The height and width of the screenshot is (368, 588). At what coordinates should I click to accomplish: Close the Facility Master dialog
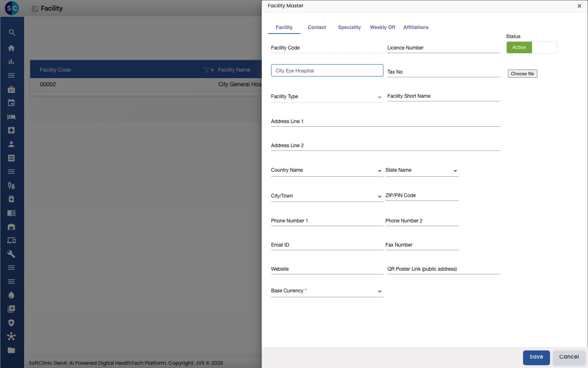pyautogui.click(x=579, y=6)
